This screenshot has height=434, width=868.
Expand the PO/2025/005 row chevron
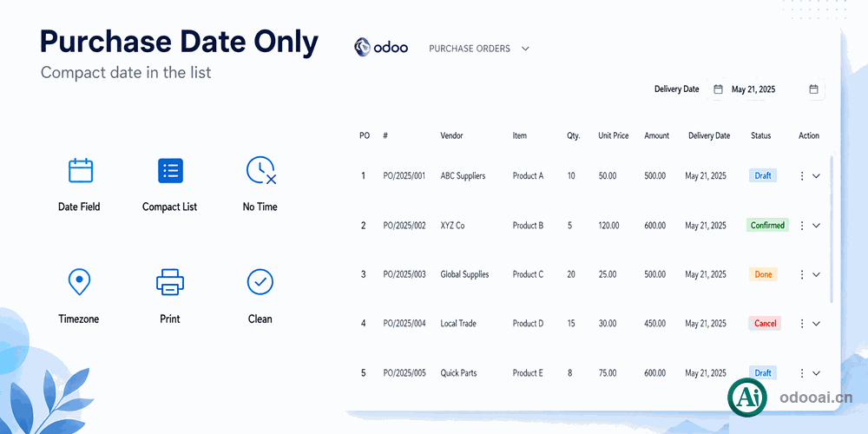click(816, 373)
